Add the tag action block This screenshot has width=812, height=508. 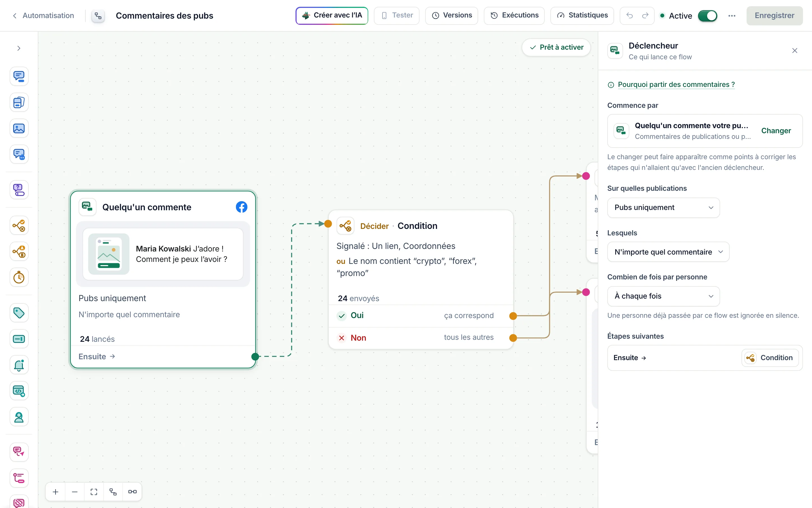[x=19, y=313]
